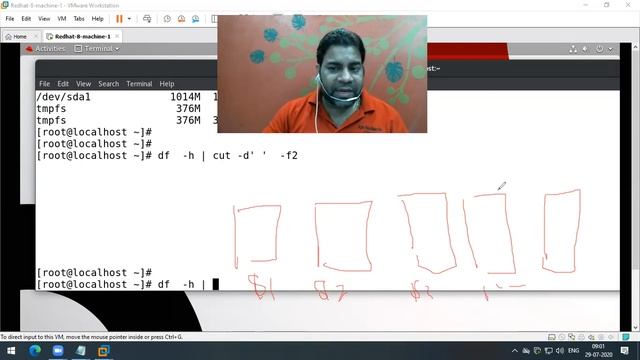This screenshot has height=360, width=640.
Task: Click the VMware status bar sound device icon
Action: tap(591, 337)
